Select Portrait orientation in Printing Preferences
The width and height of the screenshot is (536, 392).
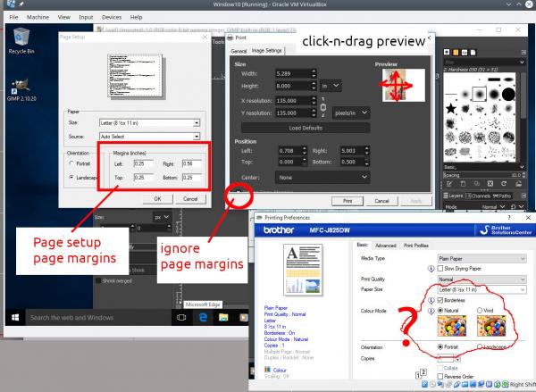[x=440, y=346]
